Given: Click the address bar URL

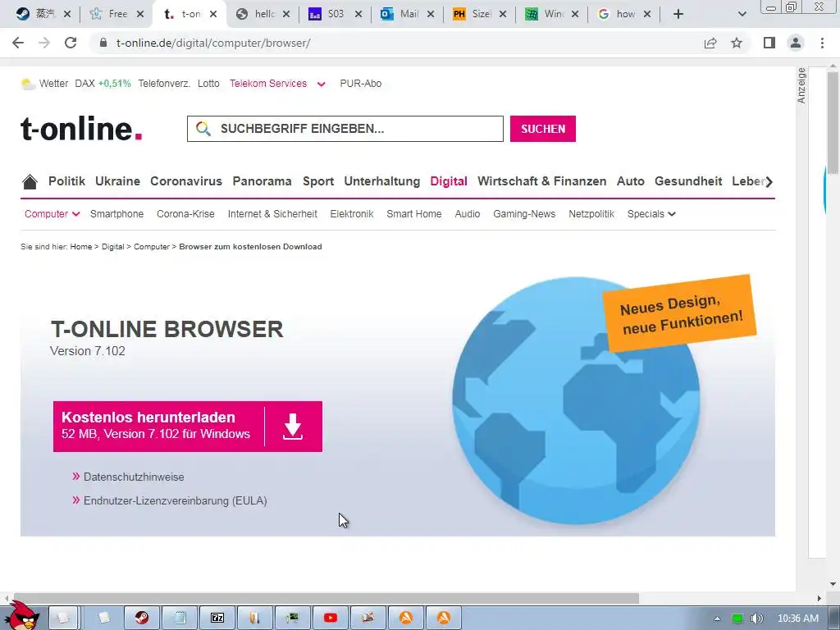Looking at the screenshot, I should [212, 43].
